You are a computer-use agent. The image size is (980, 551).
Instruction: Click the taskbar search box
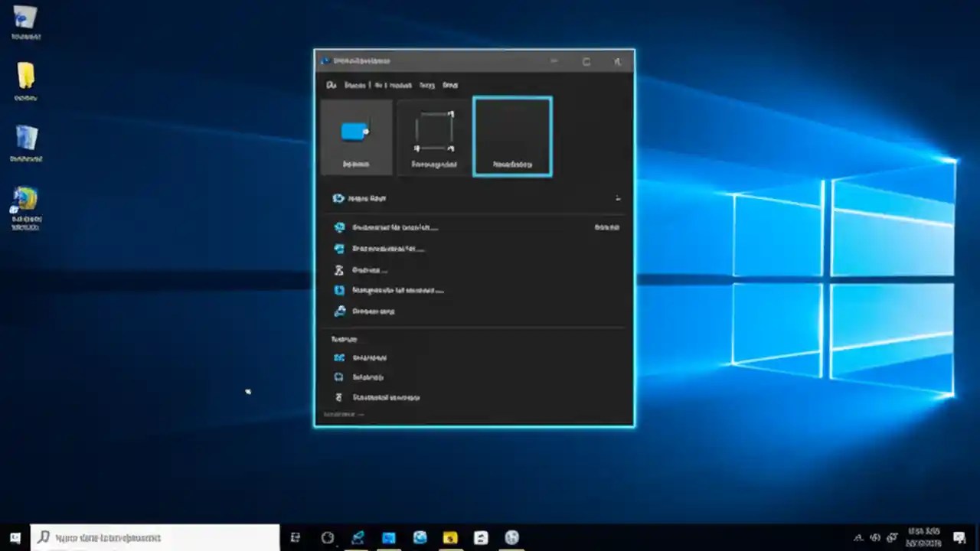(153, 537)
